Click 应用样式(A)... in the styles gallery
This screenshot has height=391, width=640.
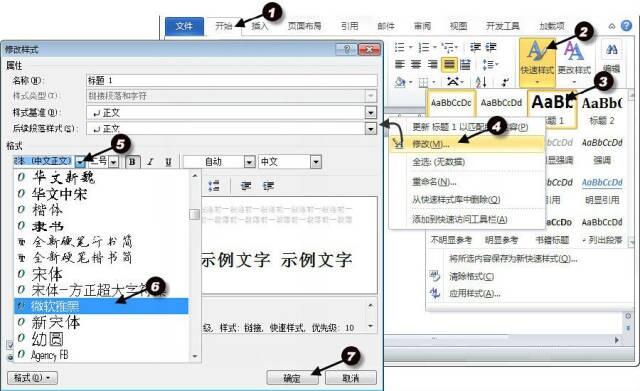[475, 293]
